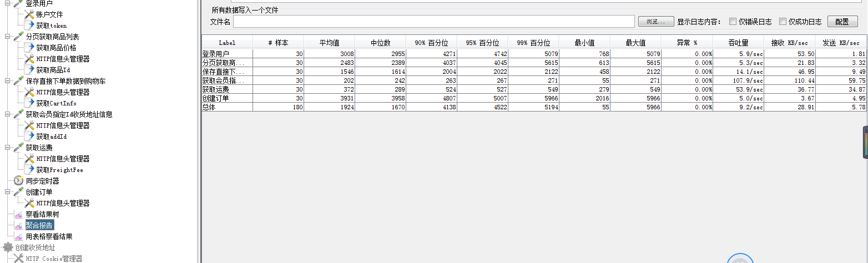Click the # 样本 column header
Image resolution: width=868 pixels, height=263 pixels.
[x=278, y=43]
